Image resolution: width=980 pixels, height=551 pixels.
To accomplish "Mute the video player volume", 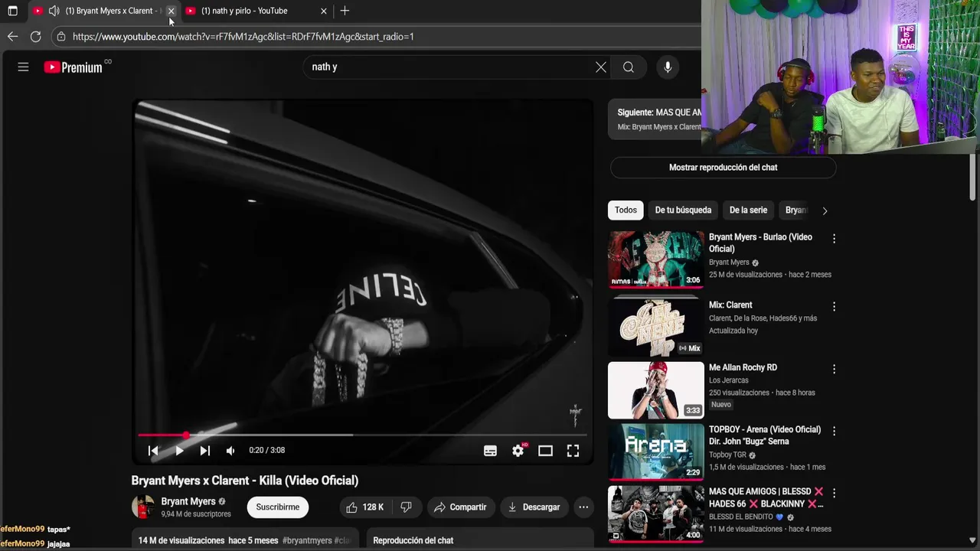I will [x=230, y=451].
